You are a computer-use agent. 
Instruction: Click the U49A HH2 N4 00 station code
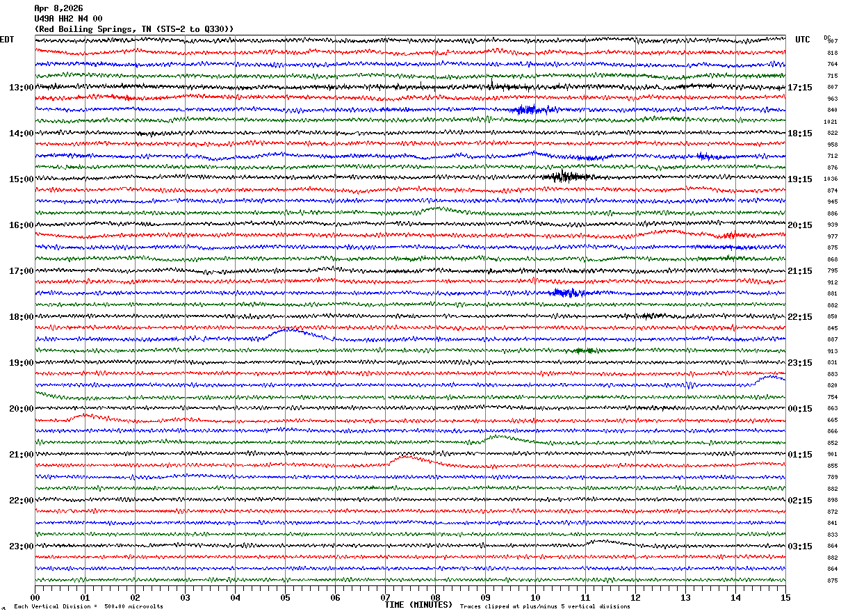tap(68, 19)
